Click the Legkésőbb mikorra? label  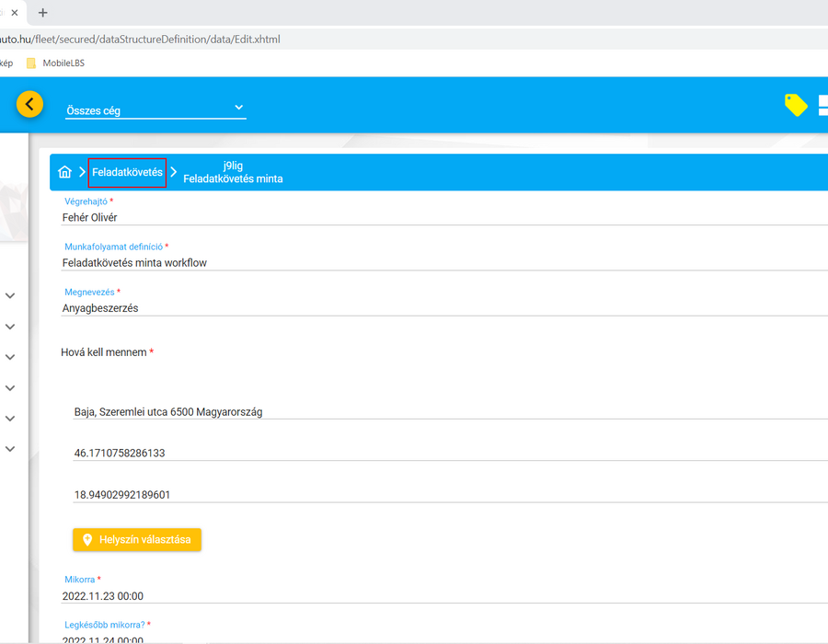pyautogui.click(x=105, y=625)
